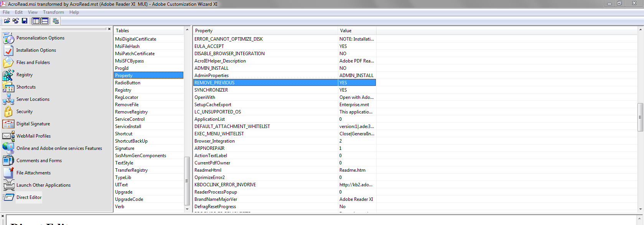Open the Edit menu
This screenshot has width=644, height=225.
(x=19, y=12)
